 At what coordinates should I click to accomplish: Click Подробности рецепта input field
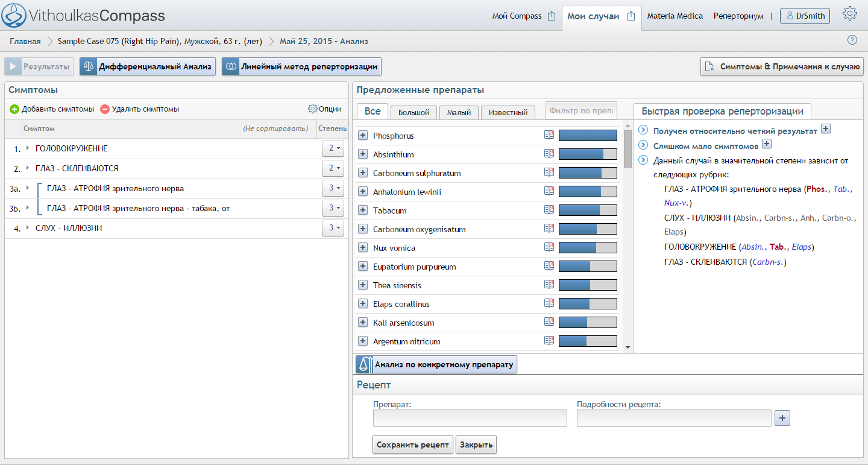point(674,418)
